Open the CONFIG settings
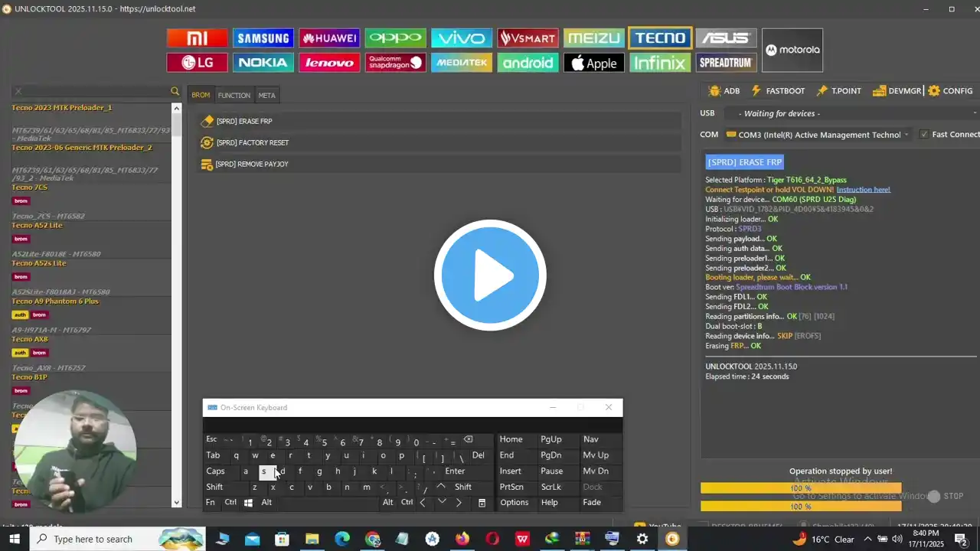The image size is (980, 551). tap(950, 91)
